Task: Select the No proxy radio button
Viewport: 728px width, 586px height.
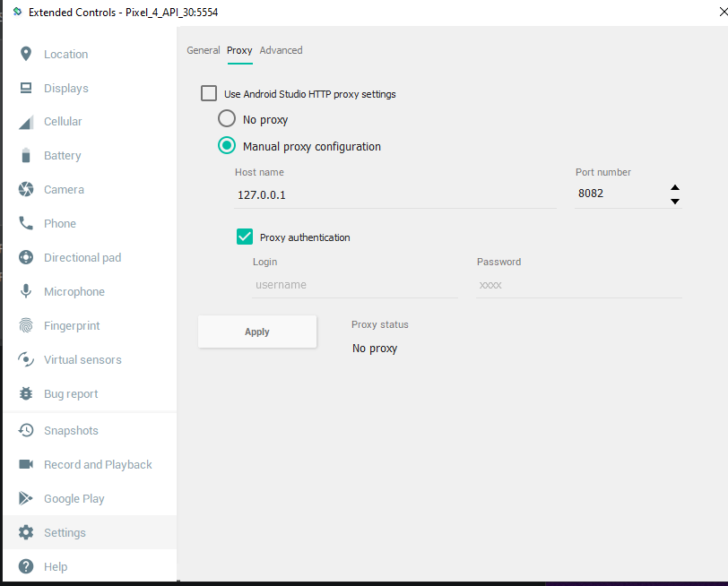Action: coord(227,118)
